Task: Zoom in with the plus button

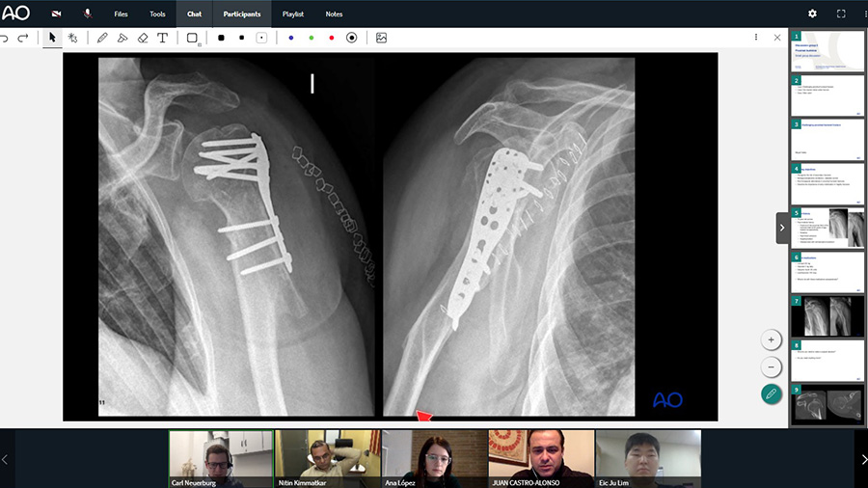Action: click(771, 339)
